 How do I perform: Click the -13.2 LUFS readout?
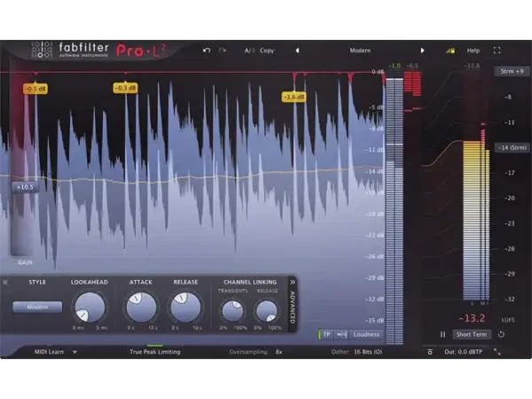pos(472,318)
